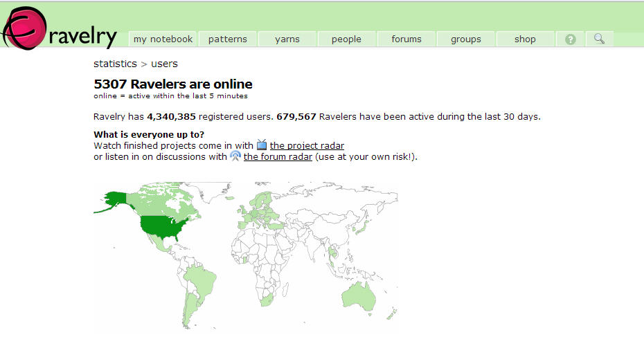Open the help question mark icon
The height and width of the screenshot is (339, 644).
pos(571,39)
